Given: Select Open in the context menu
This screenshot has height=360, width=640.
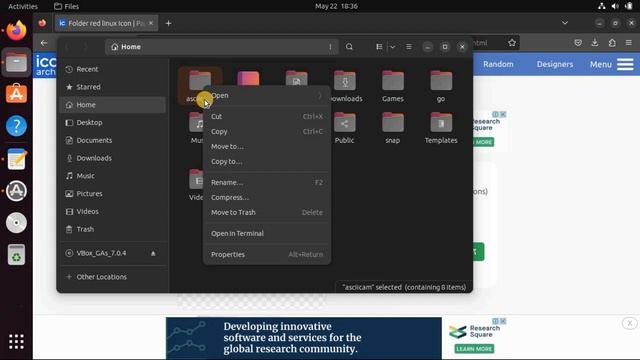Looking at the screenshot, I should (267, 96).
